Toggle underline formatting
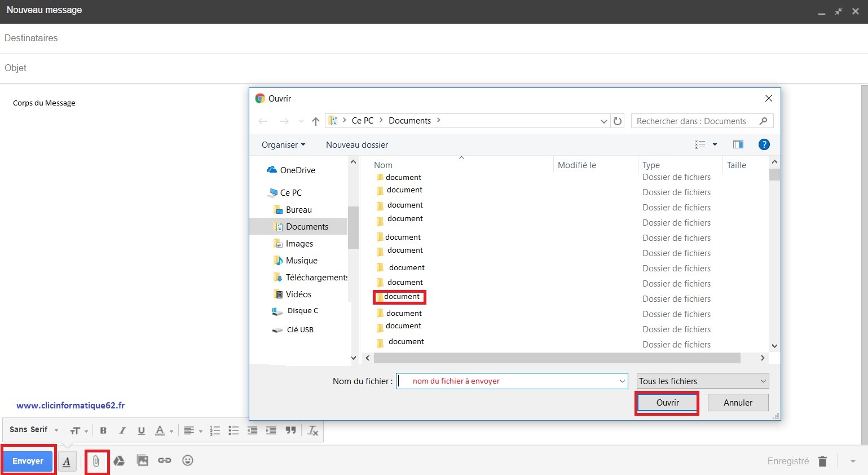Viewport: 868px width, 475px height. [141, 431]
